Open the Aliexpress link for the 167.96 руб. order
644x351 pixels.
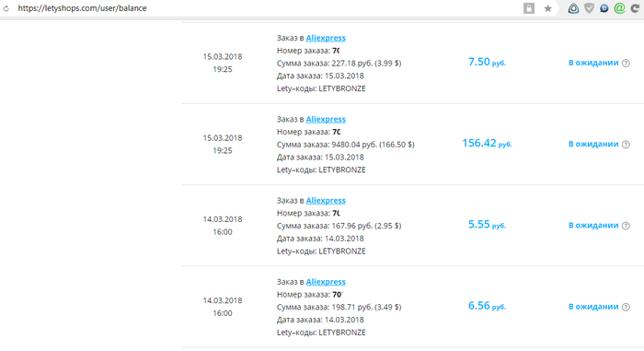326,201
